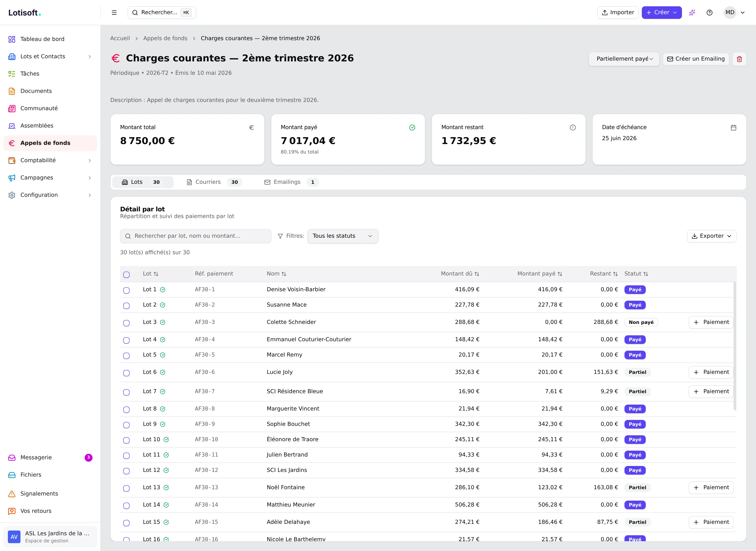Open the Tous les statuts filter dropdown

click(x=343, y=236)
